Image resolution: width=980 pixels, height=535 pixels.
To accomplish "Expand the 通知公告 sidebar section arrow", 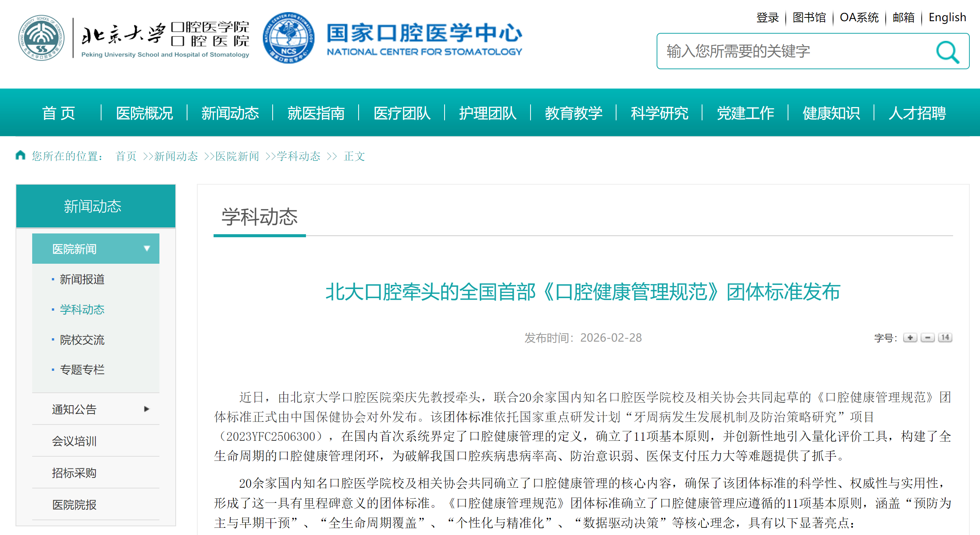I will tap(146, 409).
